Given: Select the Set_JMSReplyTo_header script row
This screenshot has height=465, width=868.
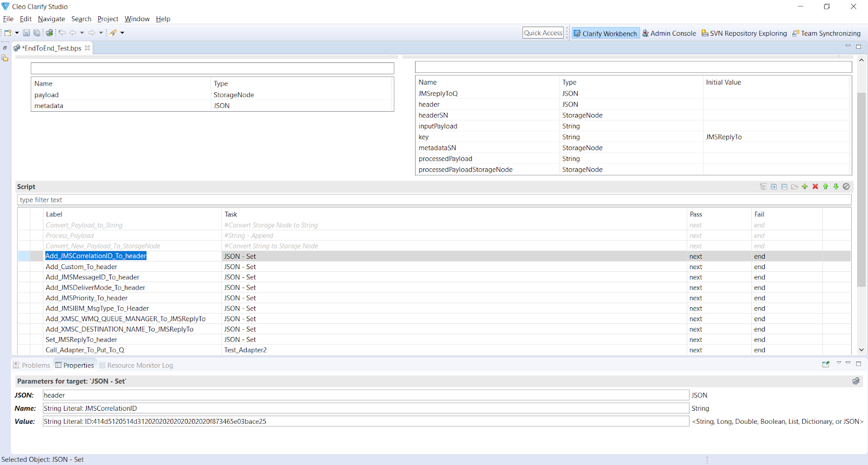Looking at the screenshot, I should click(x=434, y=340).
